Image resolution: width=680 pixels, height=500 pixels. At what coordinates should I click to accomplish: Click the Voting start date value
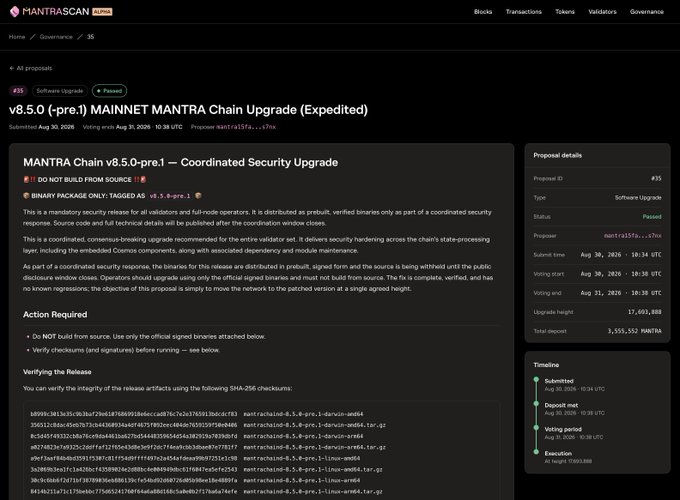tap(621, 274)
